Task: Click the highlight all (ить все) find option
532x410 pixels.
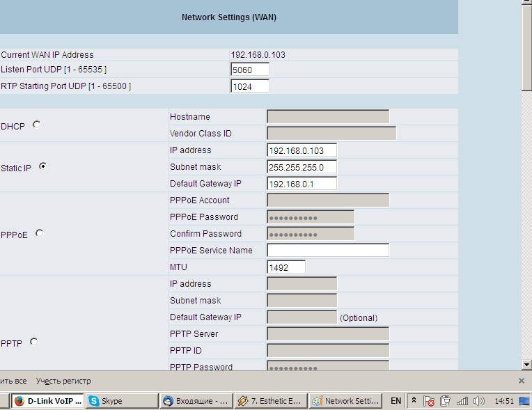Action: coord(13,381)
